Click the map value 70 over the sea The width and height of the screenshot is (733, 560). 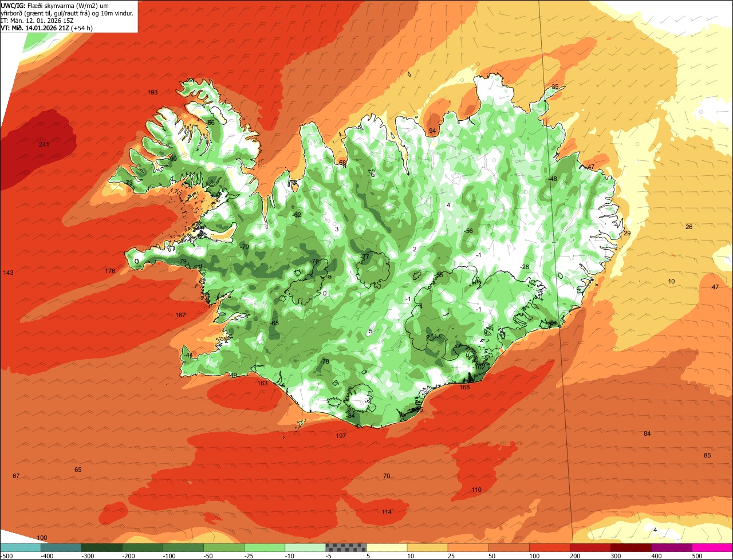[387, 476]
